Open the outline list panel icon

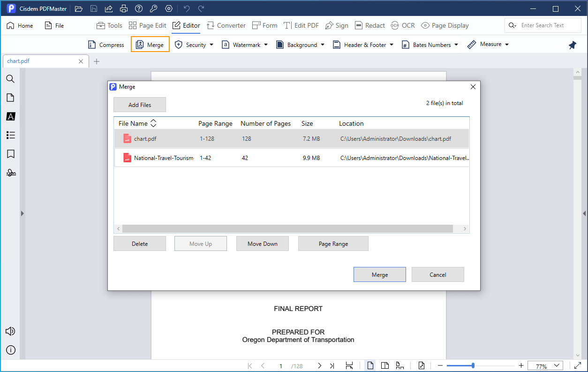[x=10, y=135]
